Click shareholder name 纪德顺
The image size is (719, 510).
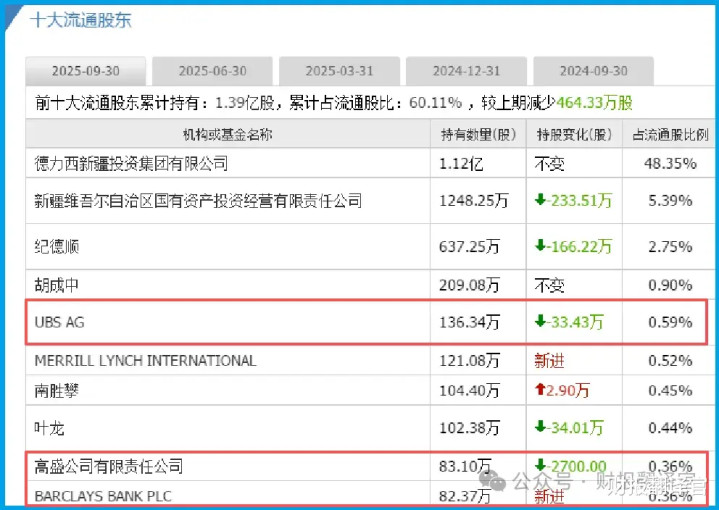(57, 247)
